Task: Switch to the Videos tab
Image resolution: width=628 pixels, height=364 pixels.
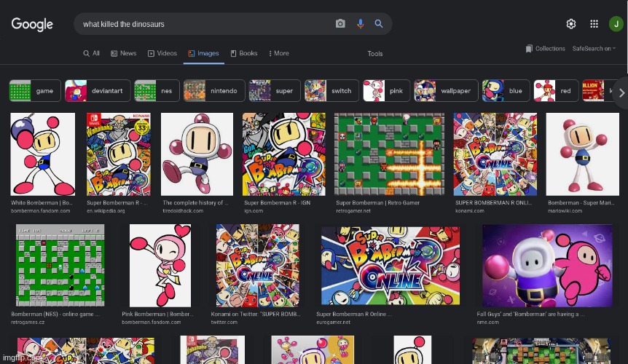Action: tap(162, 53)
